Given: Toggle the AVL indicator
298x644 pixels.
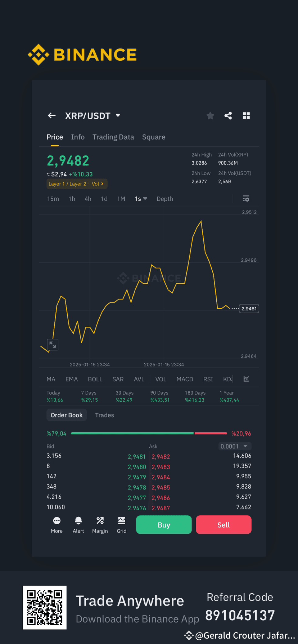Looking at the screenshot, I should point(139,379).
